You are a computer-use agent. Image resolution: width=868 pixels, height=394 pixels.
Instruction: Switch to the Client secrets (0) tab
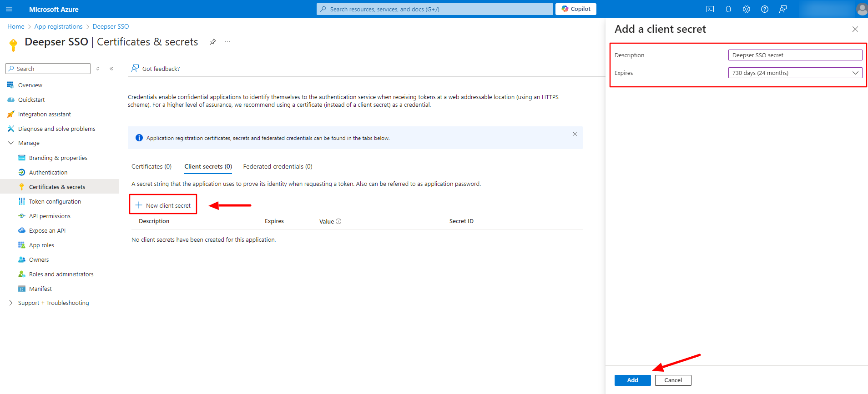click(208, 166)
